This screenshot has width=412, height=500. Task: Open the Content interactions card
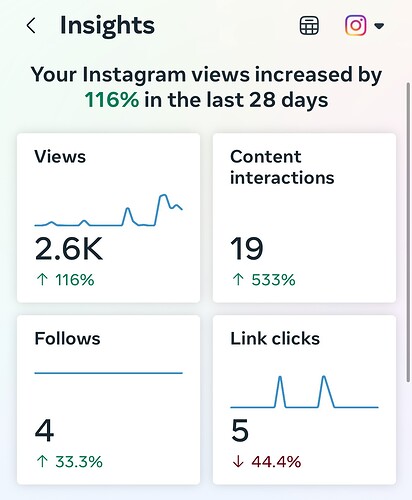tap(304, 218)
